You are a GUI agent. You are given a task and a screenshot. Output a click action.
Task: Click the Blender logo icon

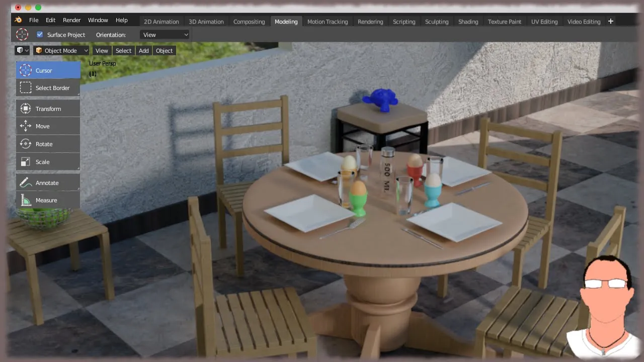tap(18, 20)
